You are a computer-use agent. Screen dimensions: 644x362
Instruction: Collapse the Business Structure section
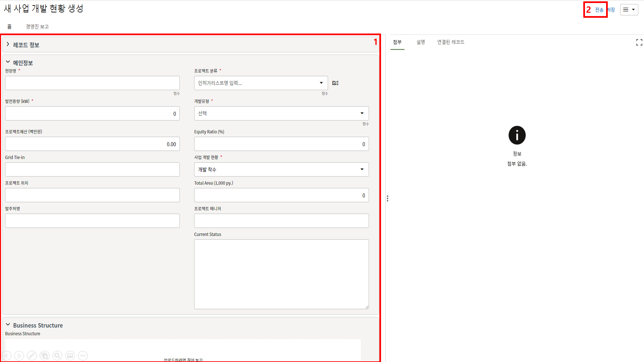click(x=8, y=325)
